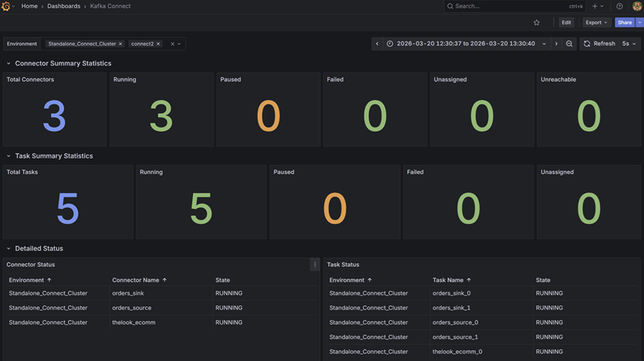Image resolution: width=644 pixels, height=361 pixels.
Task: Open the time range picker
Action: point(467,44)
